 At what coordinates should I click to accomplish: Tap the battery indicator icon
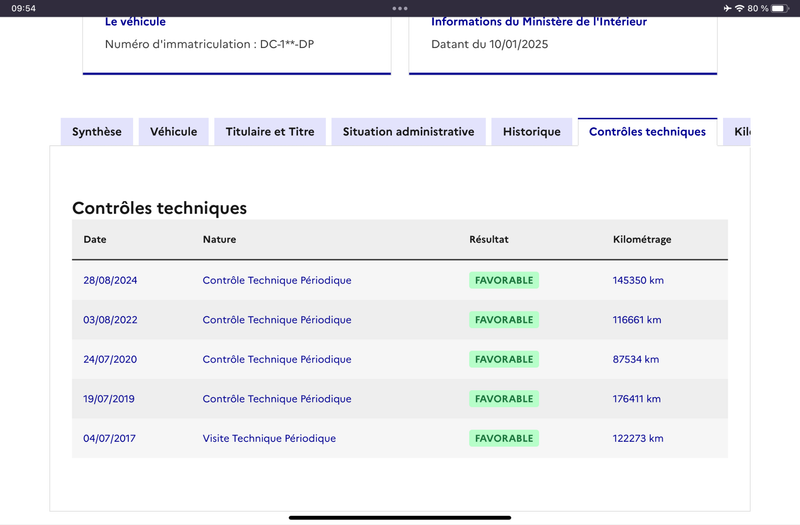tap(780, 8)
